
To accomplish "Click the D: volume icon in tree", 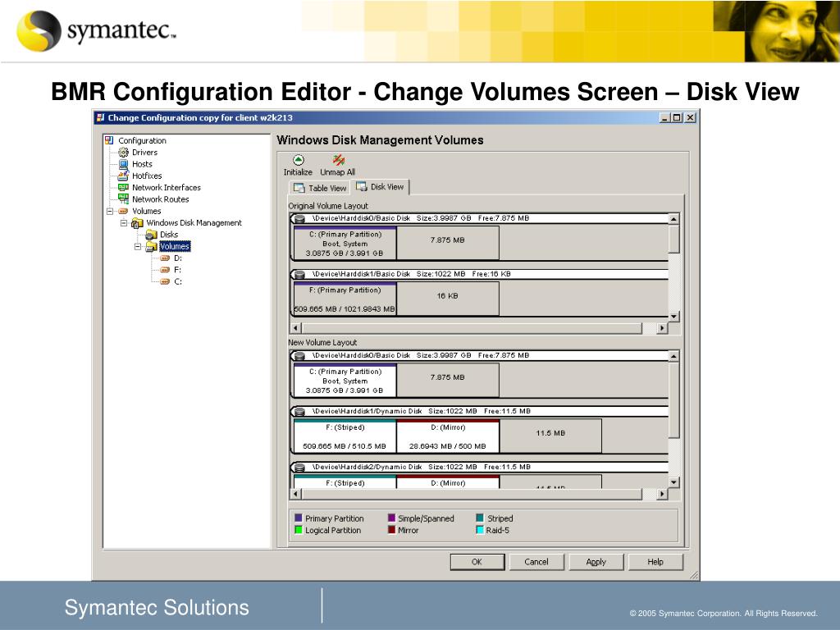I will pos(165,258).
